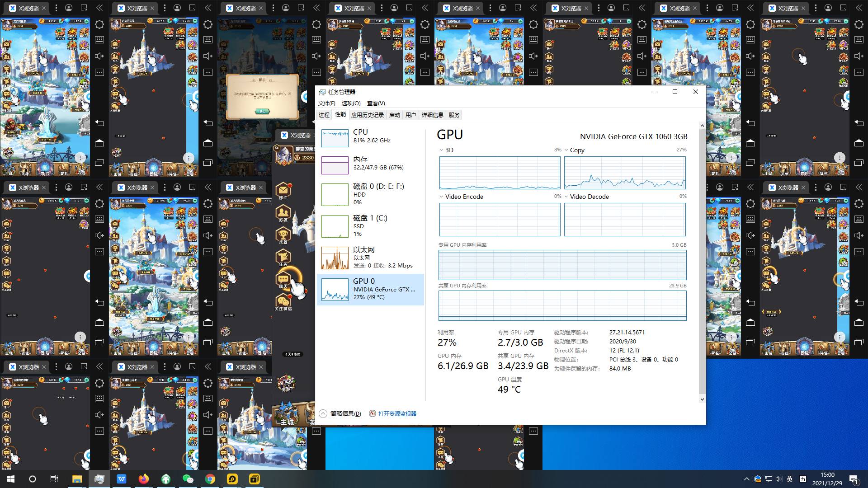Image resolution: width=868 pixels, height=488 pixels.
Task: Click player avatar showing 2330 in game
Action: (284, 154)
